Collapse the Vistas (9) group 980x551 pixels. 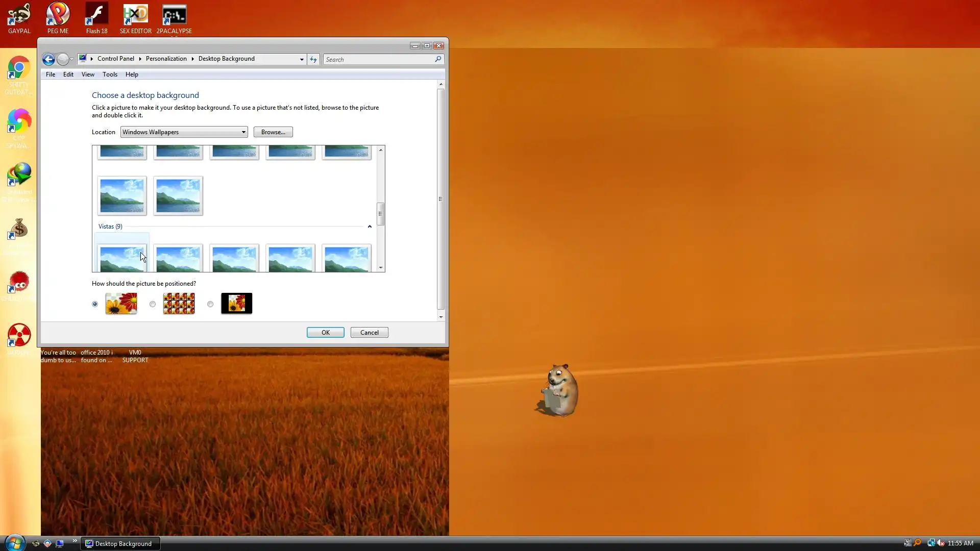point(370,227)
